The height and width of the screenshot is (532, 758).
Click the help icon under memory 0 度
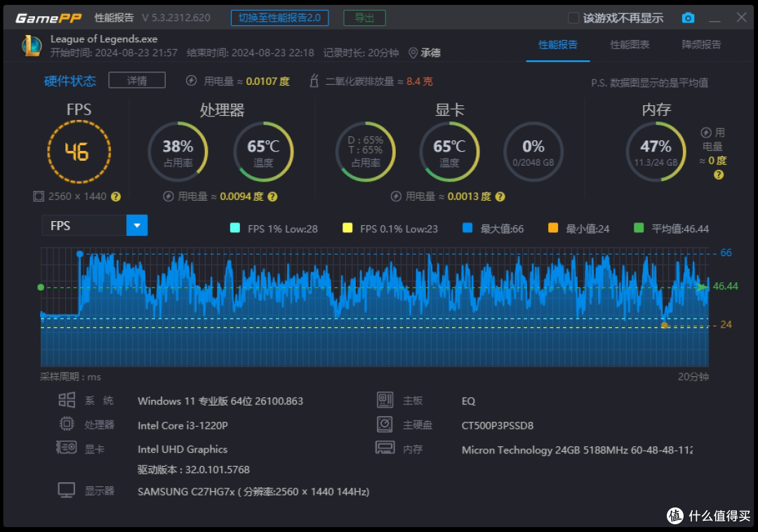pos(719,175)
